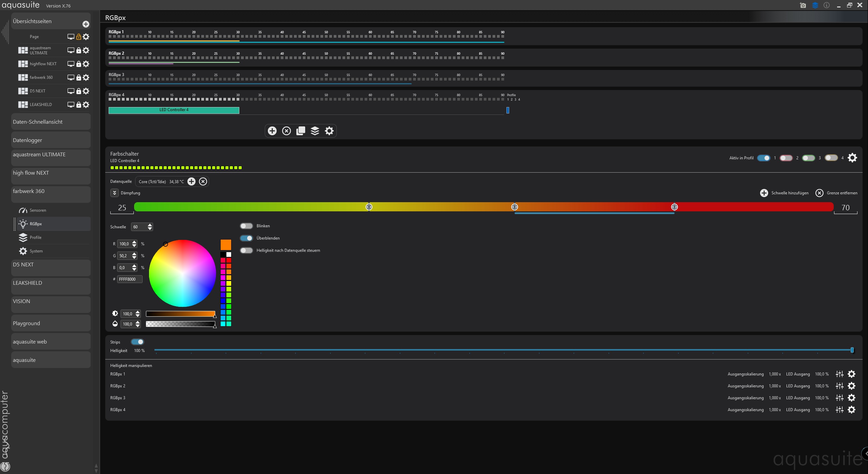The height and width of the screenshot is (474, 868).
Task: Click the delete controller X icon
Action: click(x=286, y=131)
